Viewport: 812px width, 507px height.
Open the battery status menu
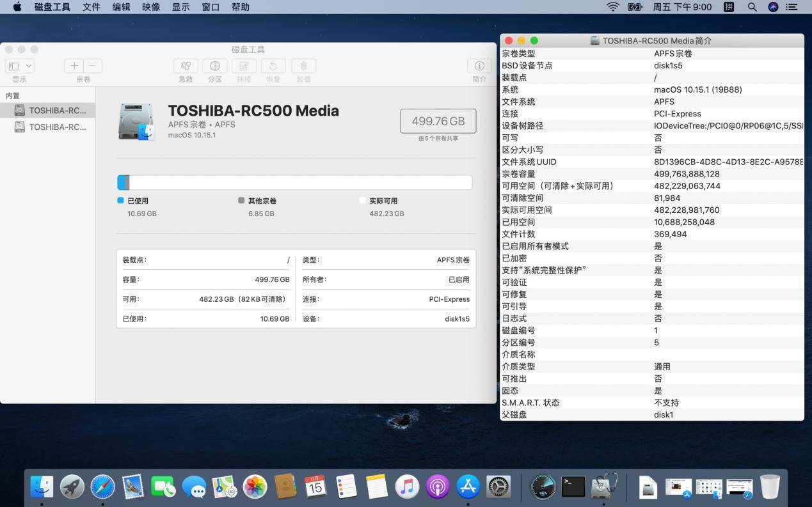click(635, 7)
